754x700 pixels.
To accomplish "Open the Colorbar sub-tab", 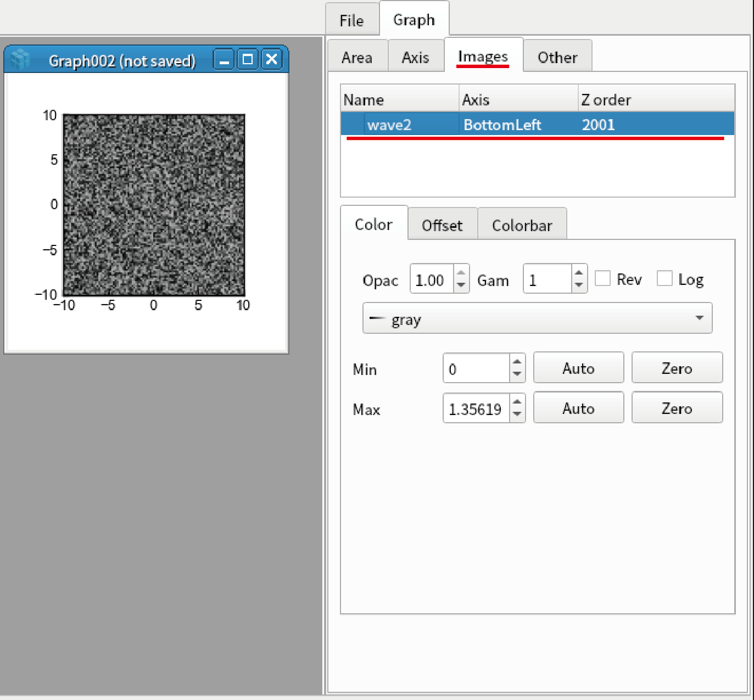I will [x=522, y=225].
